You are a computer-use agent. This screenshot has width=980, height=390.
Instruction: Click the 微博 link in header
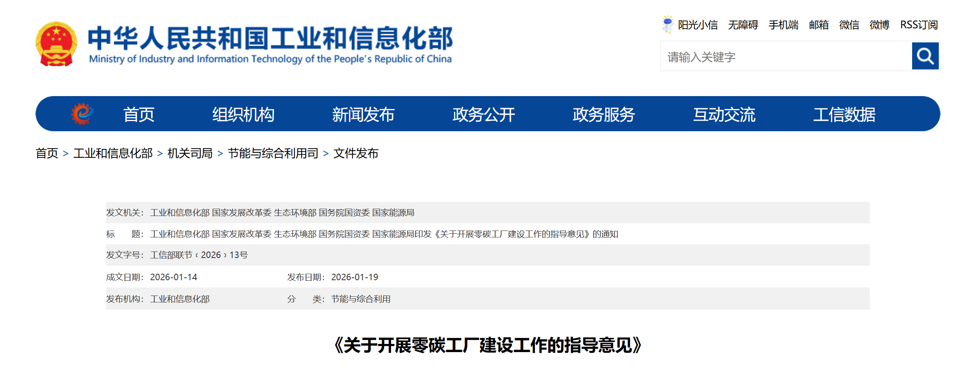tap(879, 25)
